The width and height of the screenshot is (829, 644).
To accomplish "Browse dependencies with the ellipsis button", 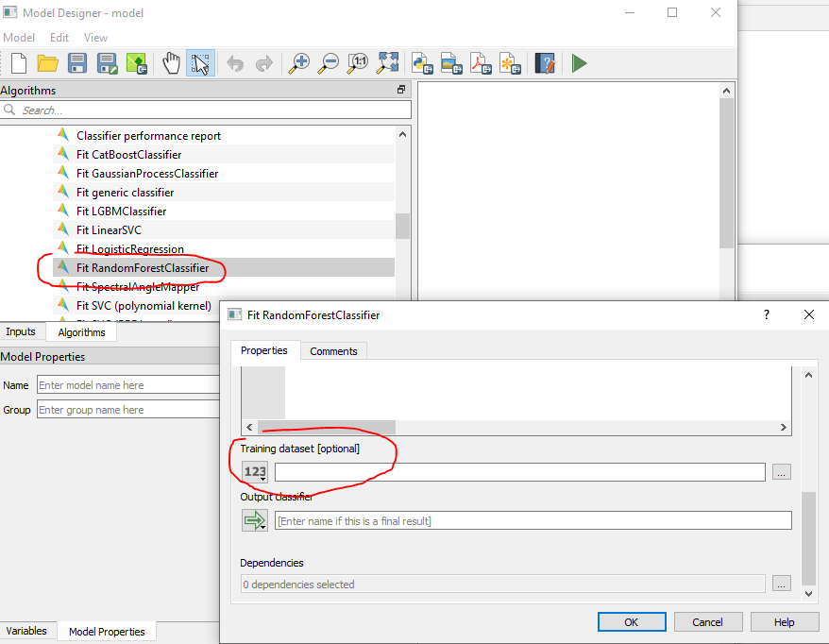I will [781, 584].
